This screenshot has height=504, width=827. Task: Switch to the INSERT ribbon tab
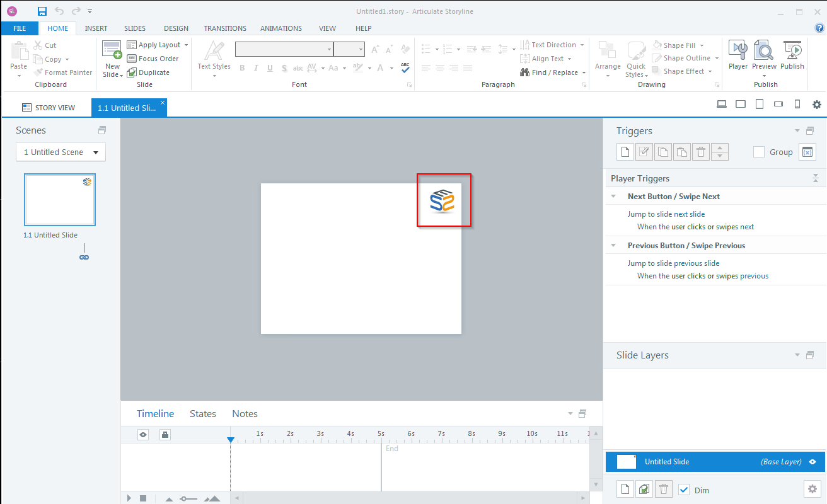(x=96, y=28)
